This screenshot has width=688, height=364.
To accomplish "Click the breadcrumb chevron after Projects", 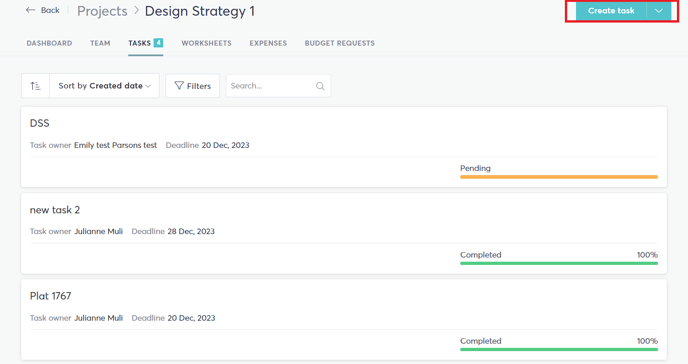I will (x=136, y=11).
